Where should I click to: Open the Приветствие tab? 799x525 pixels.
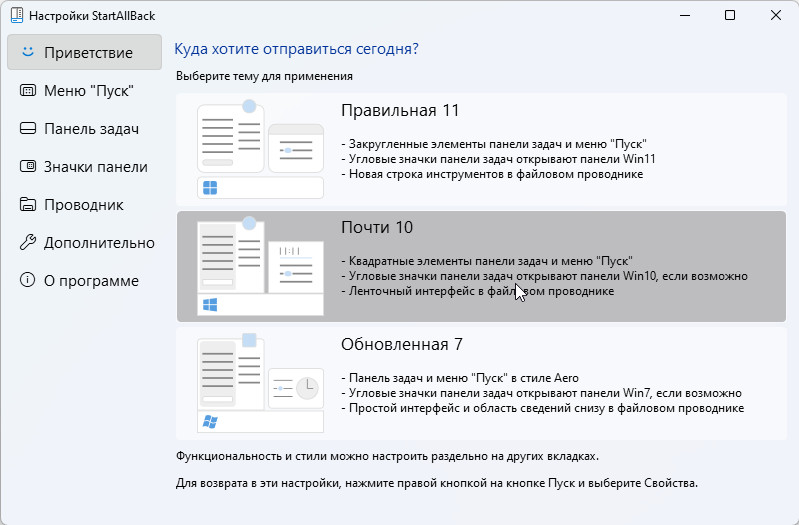pos(85,52)
